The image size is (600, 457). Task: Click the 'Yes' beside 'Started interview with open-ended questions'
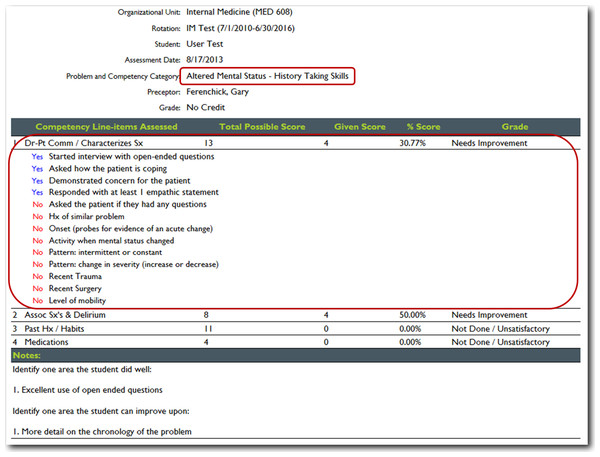(37, 157)
